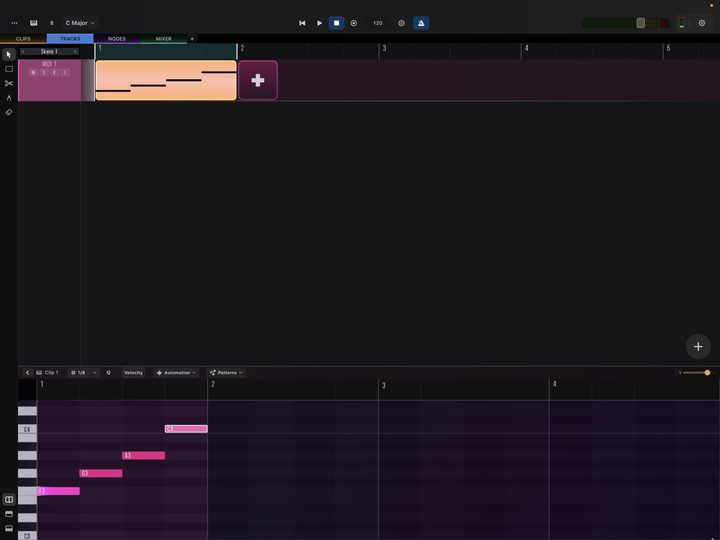The height and width of the screenshot is (540, 720).
Task: Start playback with the play button
Action: click(319, 23)
